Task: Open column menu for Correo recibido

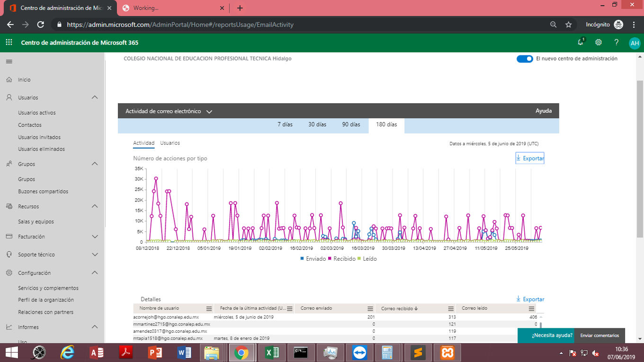Action: coord(451,309)
